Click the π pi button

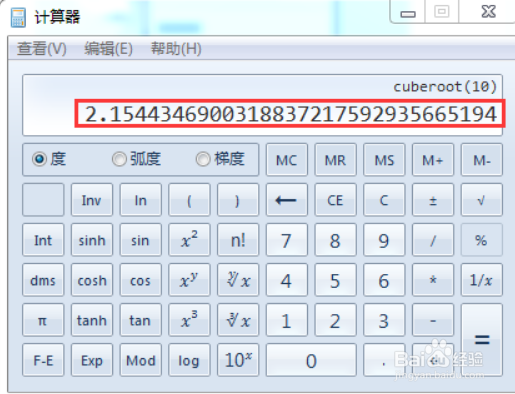click(x=43, y=320)
